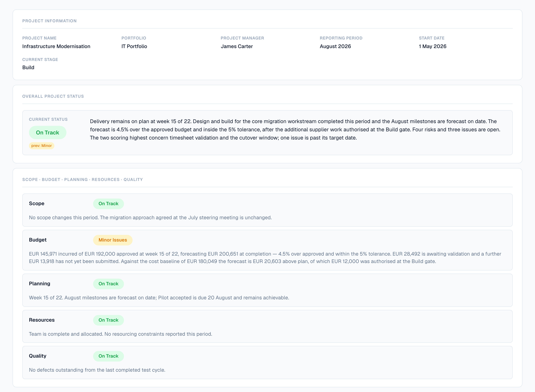Select current stage value 'Build'
This screenshot has height=392, width=535.
coord(28,67)
